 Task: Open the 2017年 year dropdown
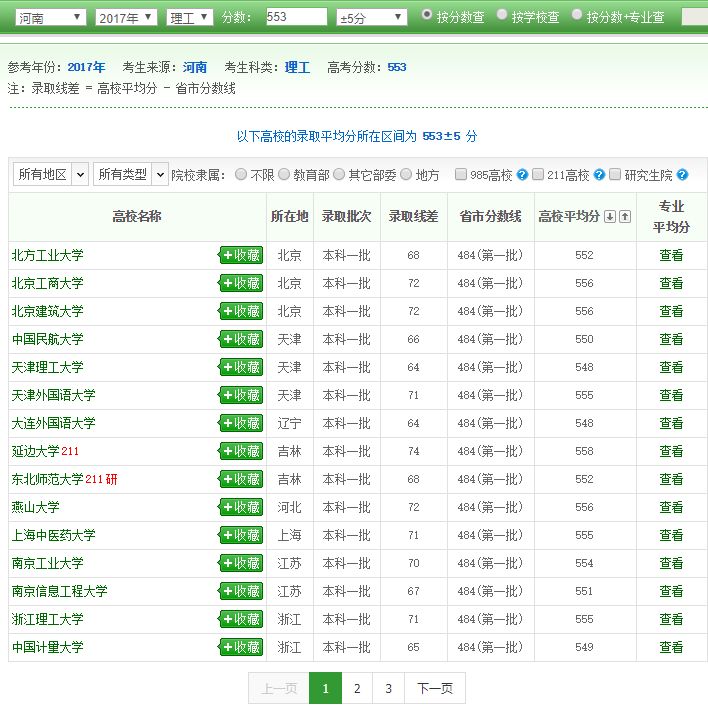click(x=126, y=18)
